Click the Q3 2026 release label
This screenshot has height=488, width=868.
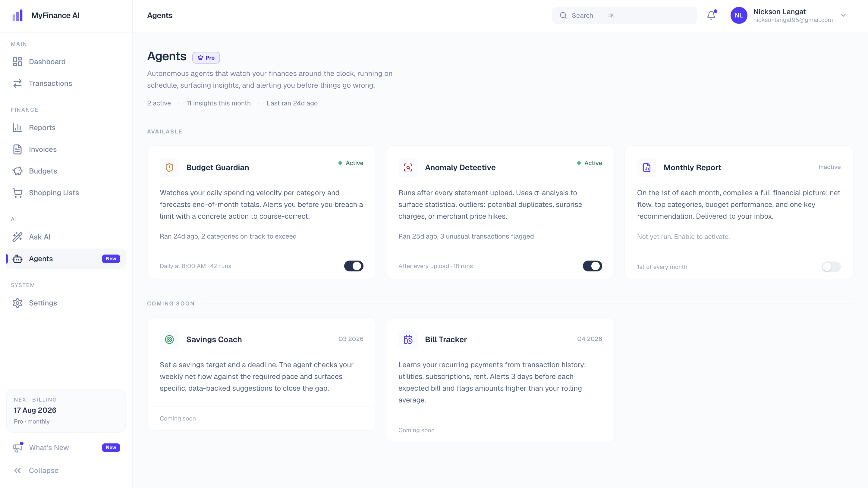(351, 339)
